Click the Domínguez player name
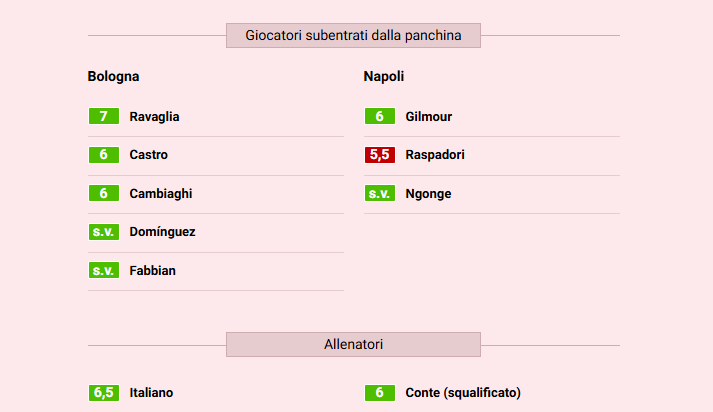Viewport: 713px width, 412px height. (x=162, y=232)
